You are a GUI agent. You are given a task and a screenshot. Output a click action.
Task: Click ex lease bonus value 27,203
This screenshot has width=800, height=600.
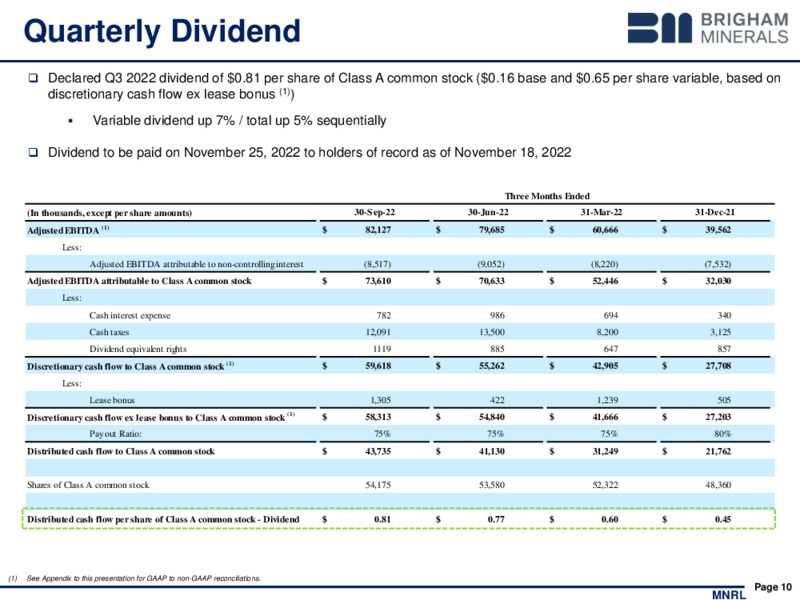coord(718,417)
